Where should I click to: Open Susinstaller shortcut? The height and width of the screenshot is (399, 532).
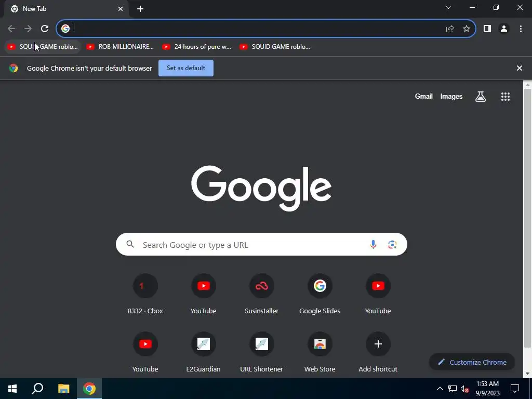coord(262,295)
